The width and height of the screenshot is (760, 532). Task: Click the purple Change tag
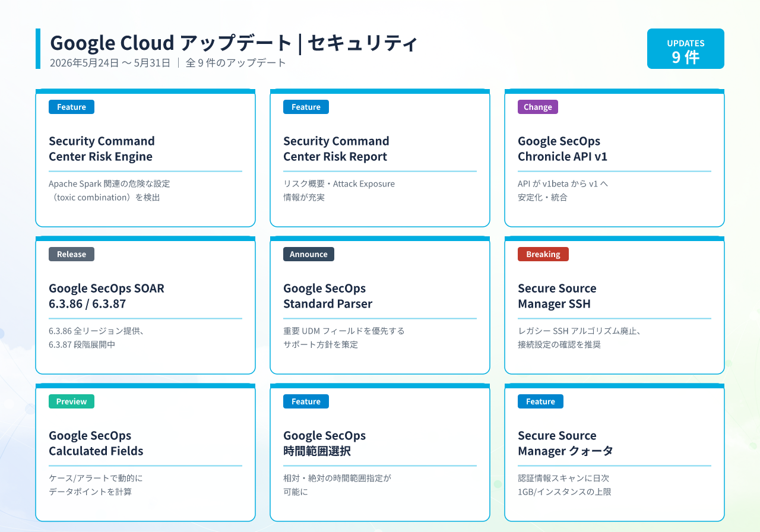538,107
